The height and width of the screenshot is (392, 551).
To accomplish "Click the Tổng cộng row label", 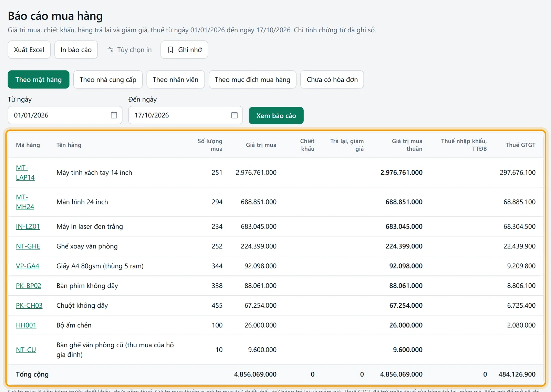I will click(32, 374).
